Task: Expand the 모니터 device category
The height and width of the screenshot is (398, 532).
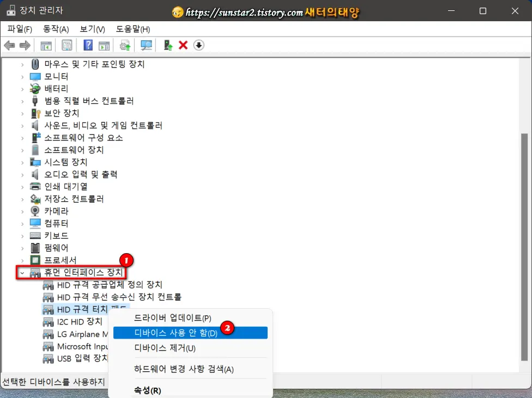Action: pyautogui.click(x=22, y=76)
